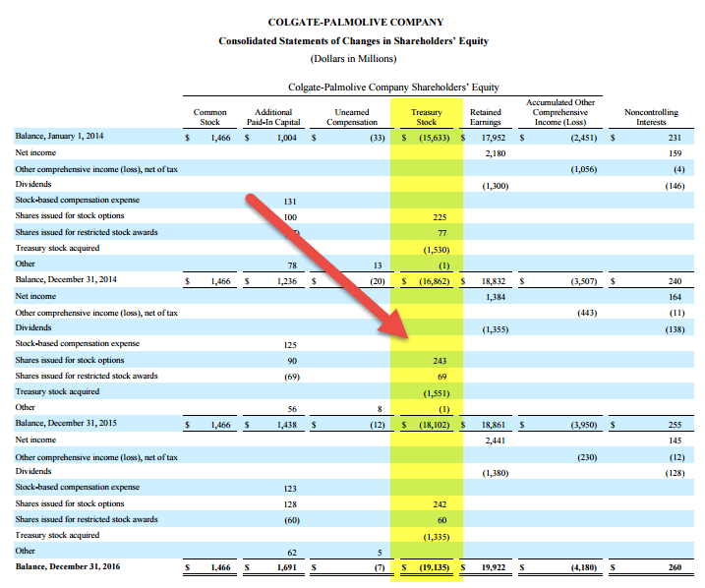Screen dimensions: 705x588
Task: Click the 19,922 final retained earnings balance
Action: click(x=494, y=567)
